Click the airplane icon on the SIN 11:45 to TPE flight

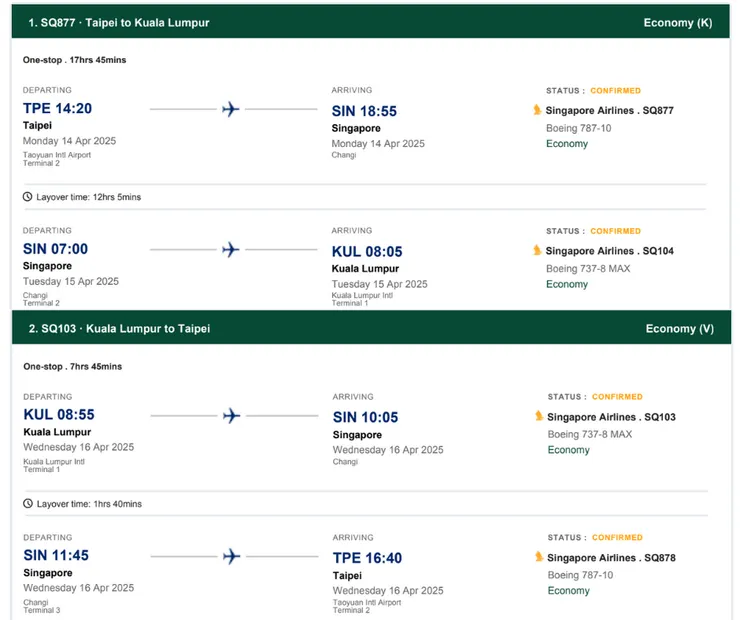232,556
